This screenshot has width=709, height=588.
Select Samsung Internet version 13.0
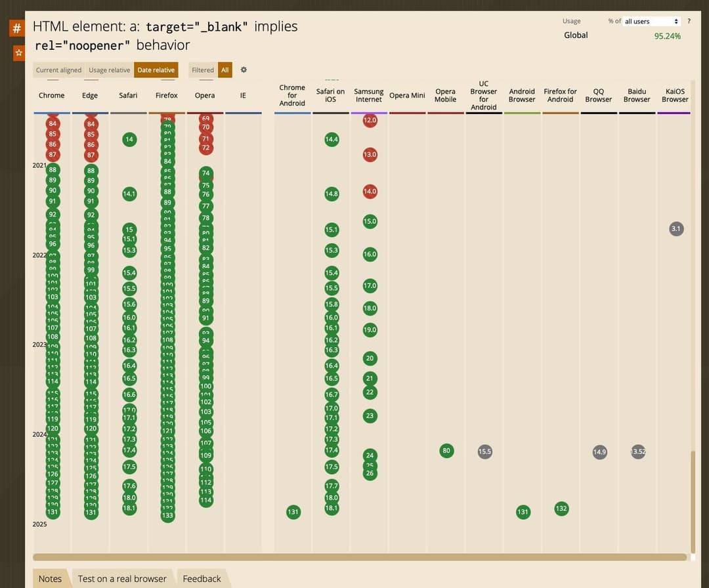[x=370, y=155]
